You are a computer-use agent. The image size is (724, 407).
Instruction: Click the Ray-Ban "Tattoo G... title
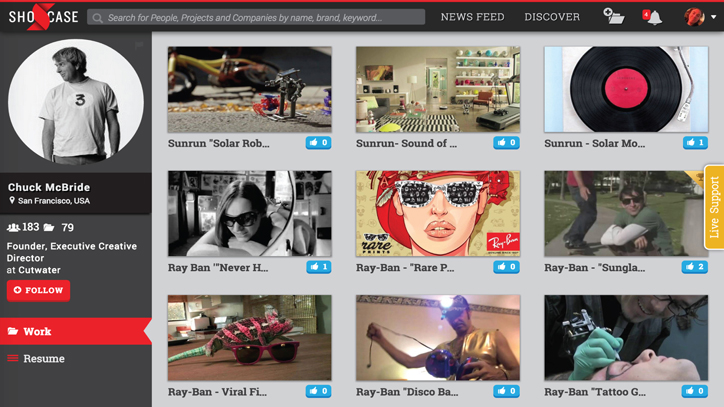click(x=595, y=392)
